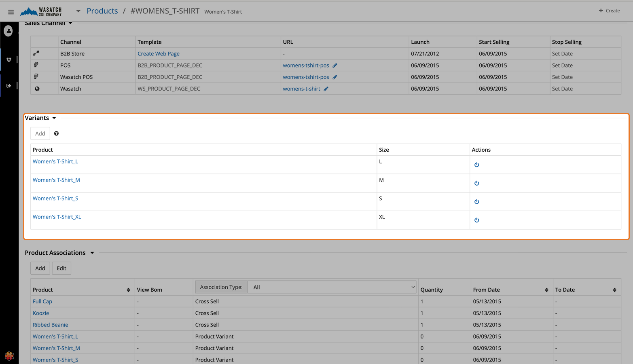Collapse the Variants section
Screen dimensions: 633x364
tap(54, 118)
